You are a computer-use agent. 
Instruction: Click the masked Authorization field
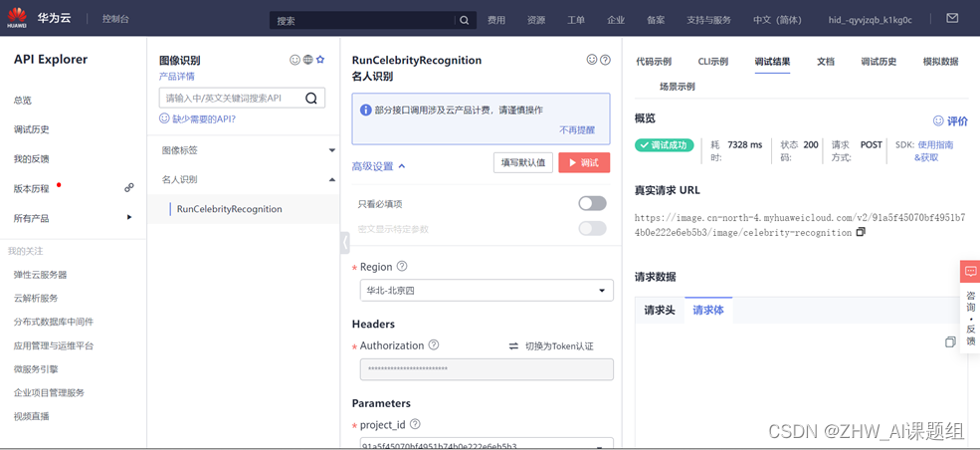tap(487, 369)
